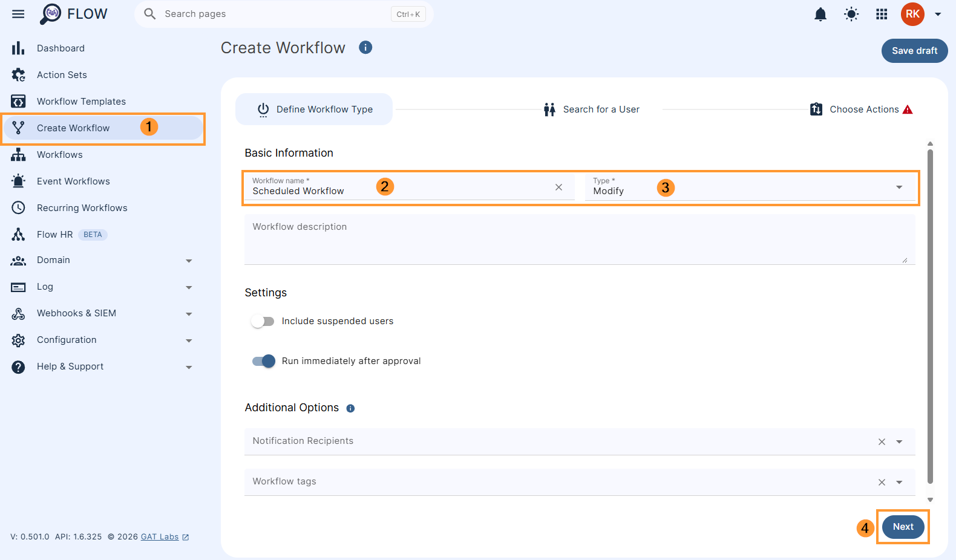Expand the Configuration sidebar section

tap(189, 341)
